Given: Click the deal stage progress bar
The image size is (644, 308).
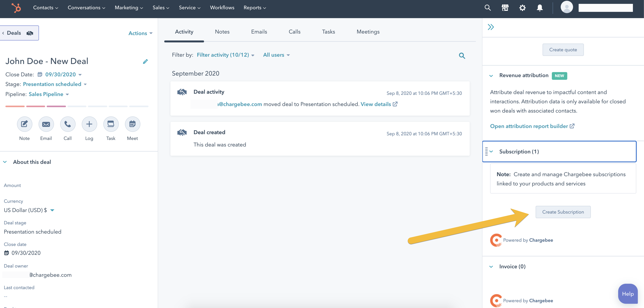Looking at the screenshot, I should (x=77, y=106).
